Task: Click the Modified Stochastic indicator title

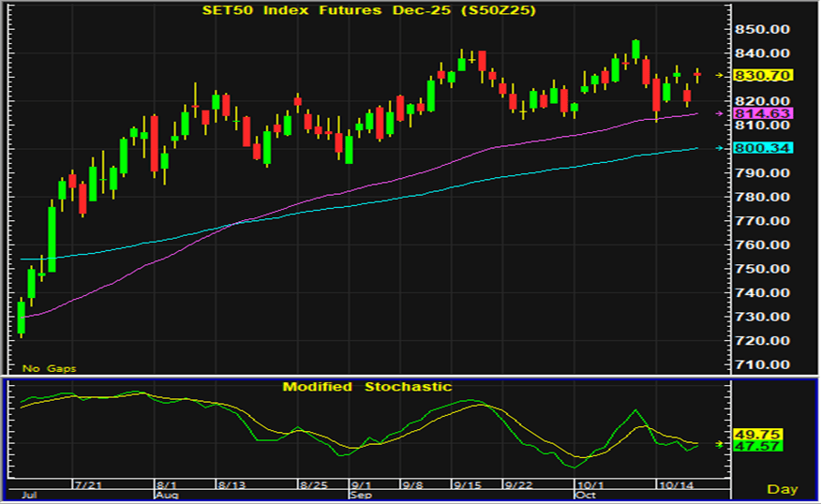Action: 367,387
